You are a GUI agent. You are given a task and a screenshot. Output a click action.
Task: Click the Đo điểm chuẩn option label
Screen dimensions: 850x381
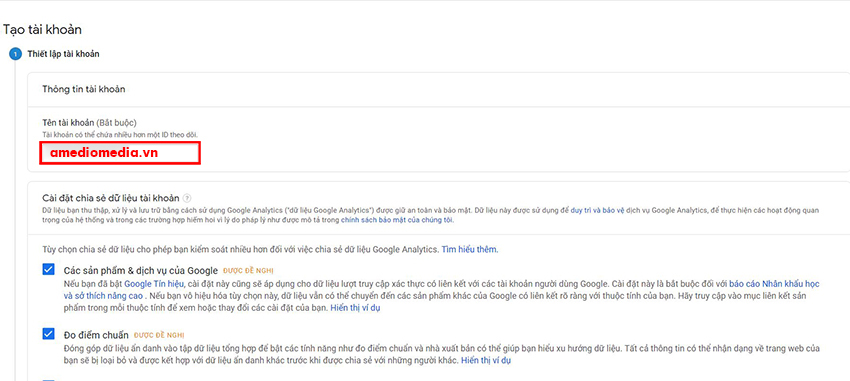(96, 334)
